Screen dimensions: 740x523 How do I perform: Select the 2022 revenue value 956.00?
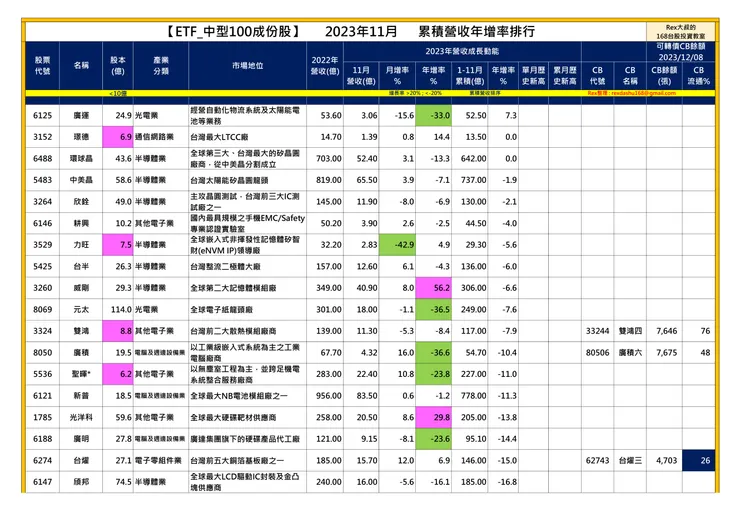click(329, 396)
